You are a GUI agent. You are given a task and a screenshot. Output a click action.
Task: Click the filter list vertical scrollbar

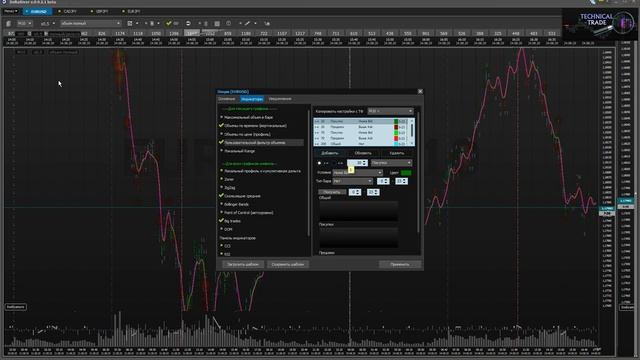pyautogui.click(x=411, y=132)
